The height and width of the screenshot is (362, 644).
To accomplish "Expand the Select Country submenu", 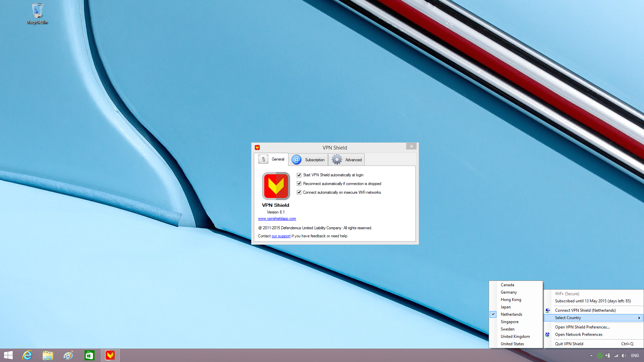I will [593, 318].
